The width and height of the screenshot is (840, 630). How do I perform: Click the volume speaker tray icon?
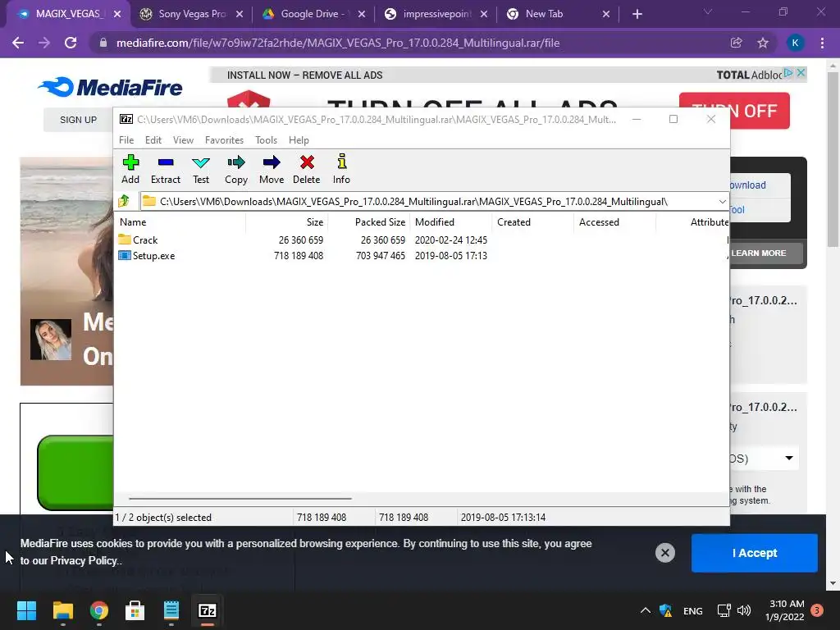coord(743,610)
